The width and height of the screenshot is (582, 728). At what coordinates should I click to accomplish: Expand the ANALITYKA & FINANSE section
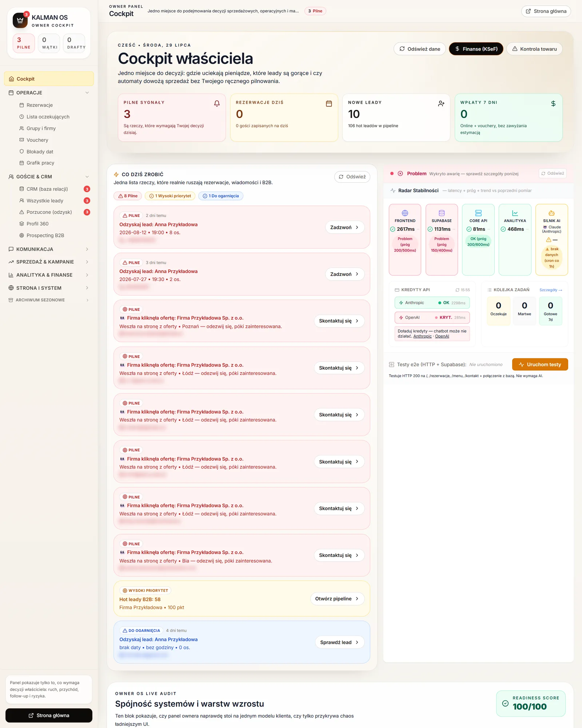pyautogui.click(x=49, y=275)
